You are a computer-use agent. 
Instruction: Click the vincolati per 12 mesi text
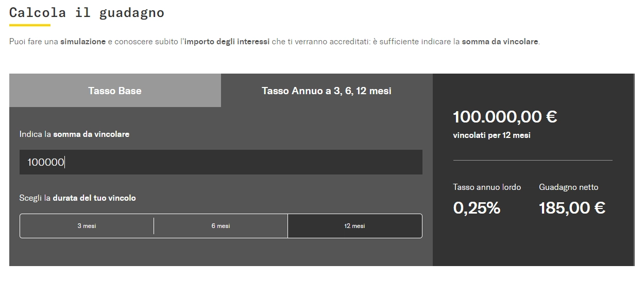point(492,135)
